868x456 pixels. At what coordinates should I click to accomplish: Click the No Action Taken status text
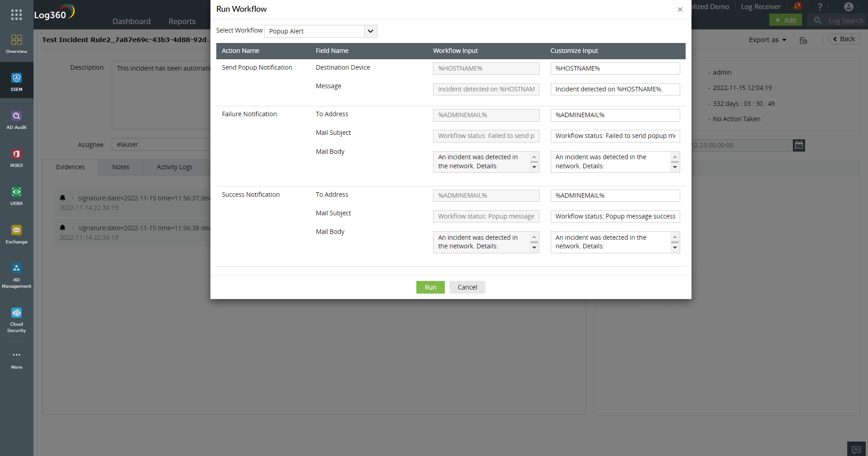pos(736,119)
